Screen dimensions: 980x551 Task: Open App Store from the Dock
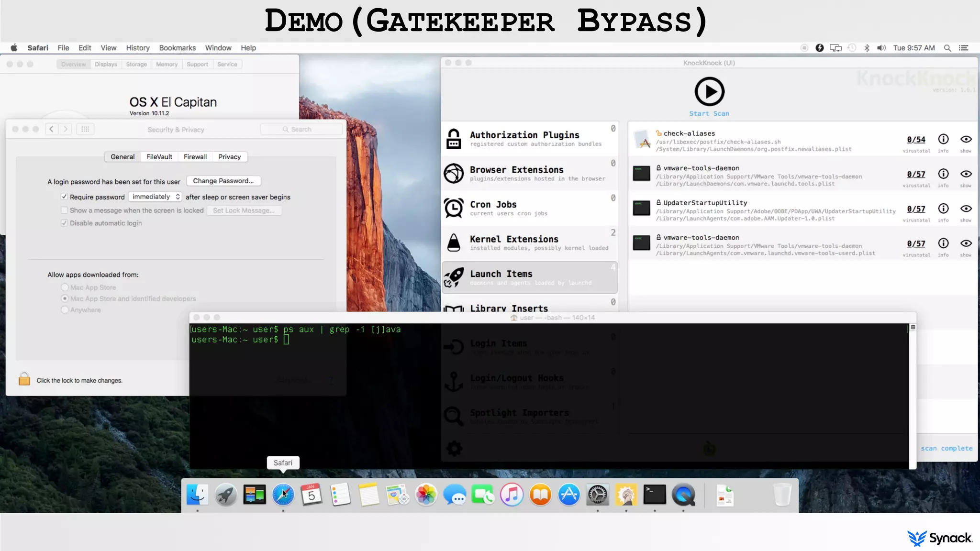[569, 495]
